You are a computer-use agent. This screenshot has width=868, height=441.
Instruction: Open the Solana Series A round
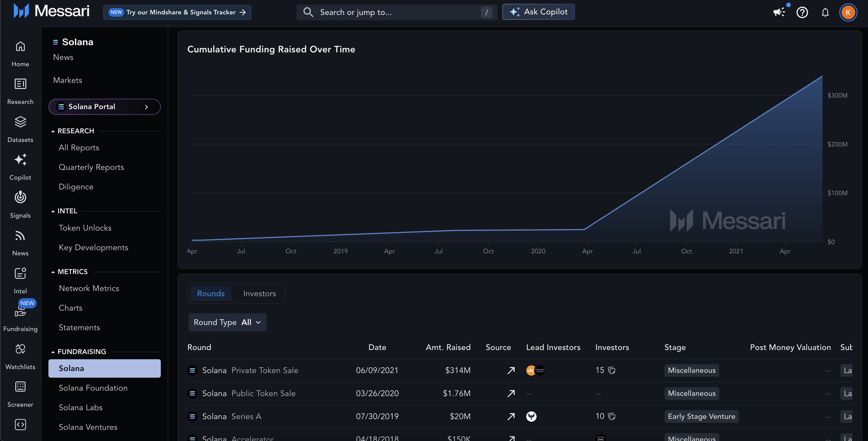(x=231, y=417)
